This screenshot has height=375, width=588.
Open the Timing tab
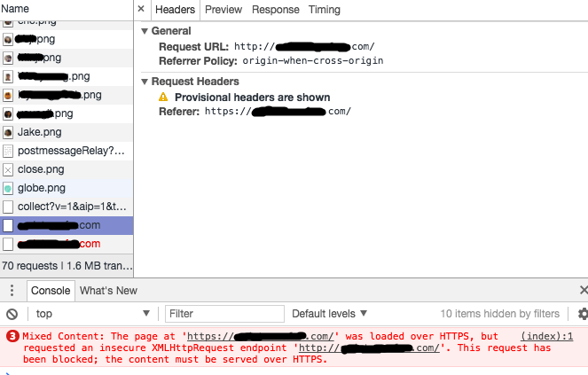(325, 10)
